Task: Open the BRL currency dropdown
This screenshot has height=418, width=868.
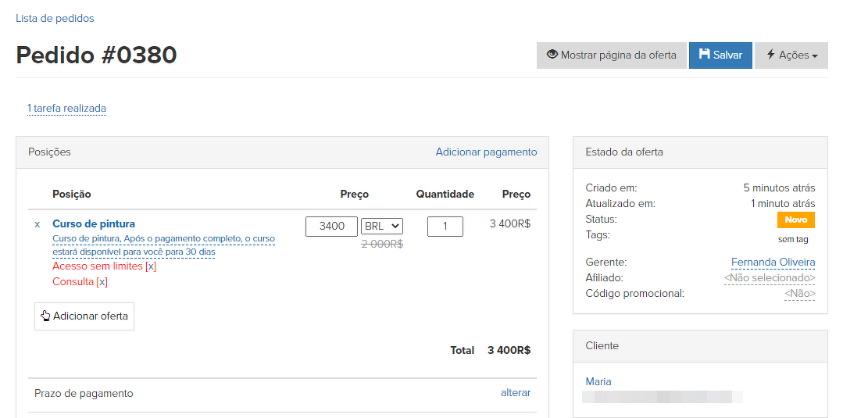Action: tap(381, 227)
